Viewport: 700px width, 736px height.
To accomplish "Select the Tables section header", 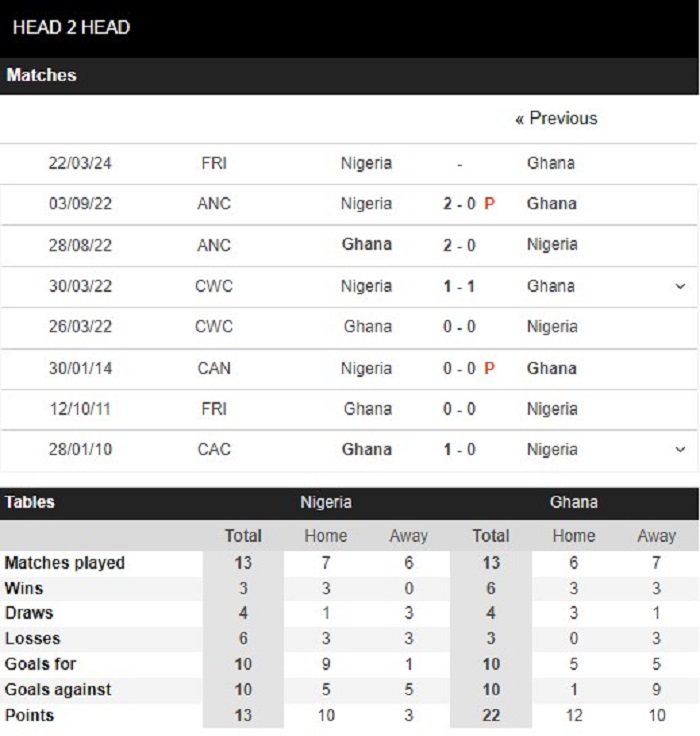I will click(x=30, y=502).
